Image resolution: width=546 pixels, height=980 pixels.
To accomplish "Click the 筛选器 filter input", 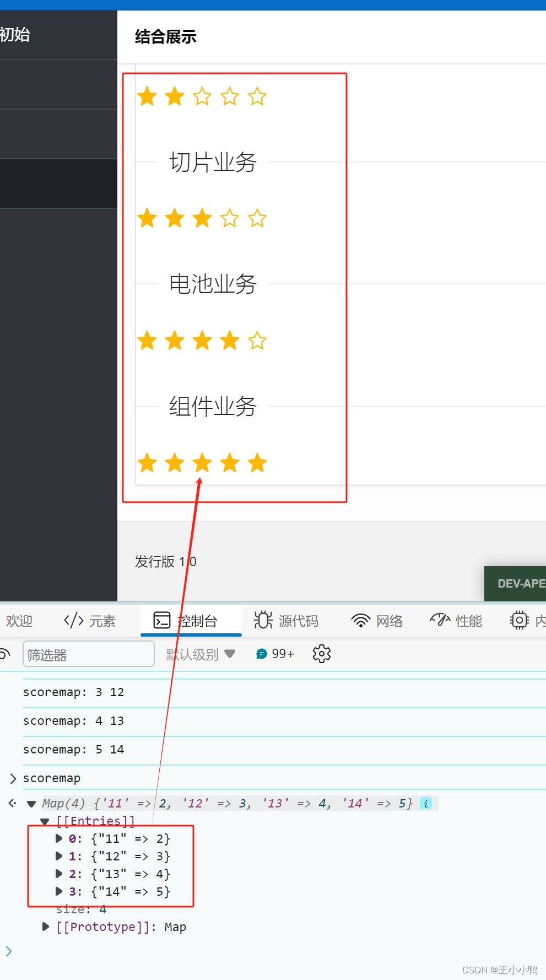I will [89, 654].
